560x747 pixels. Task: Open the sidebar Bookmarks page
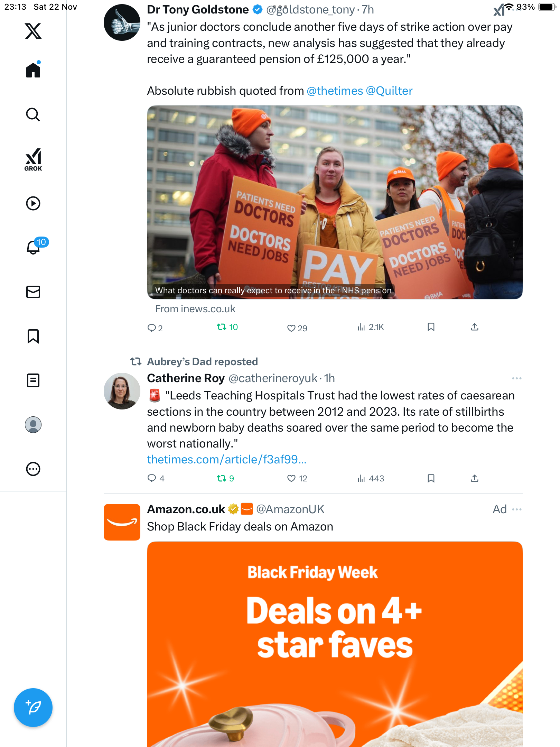coord(33,336)
